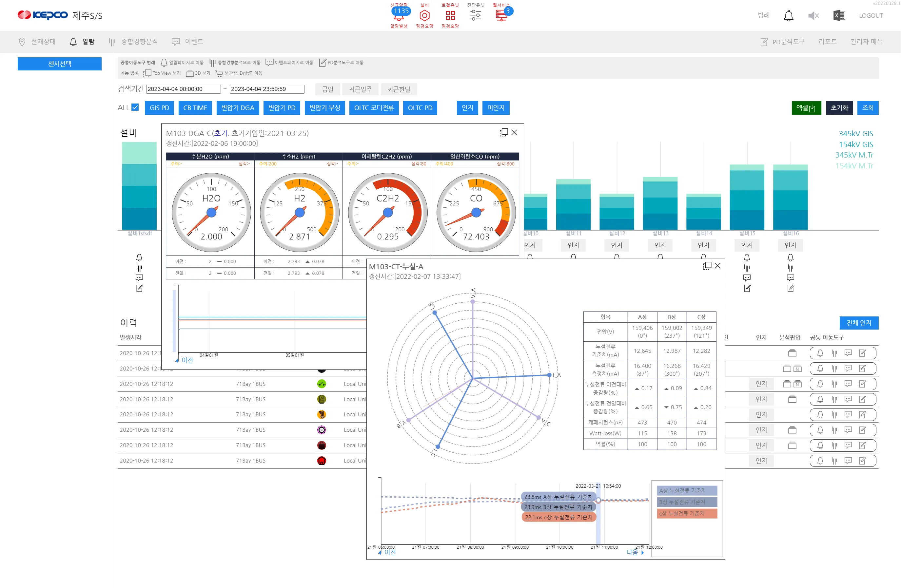Image resolution: width=901 pixels, height=588 pixels.
Task: Open the 현재상태 menu
Action: 37,42
